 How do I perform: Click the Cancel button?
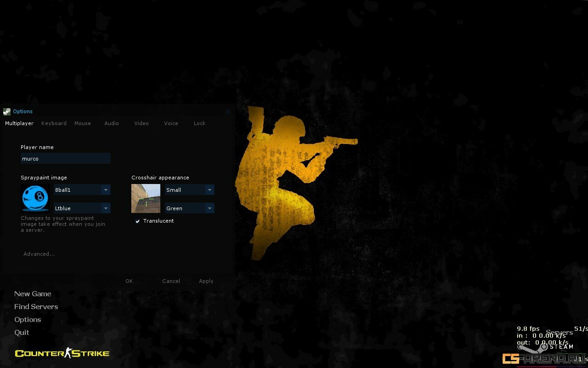pyautogui.click(x=171, y=281)
